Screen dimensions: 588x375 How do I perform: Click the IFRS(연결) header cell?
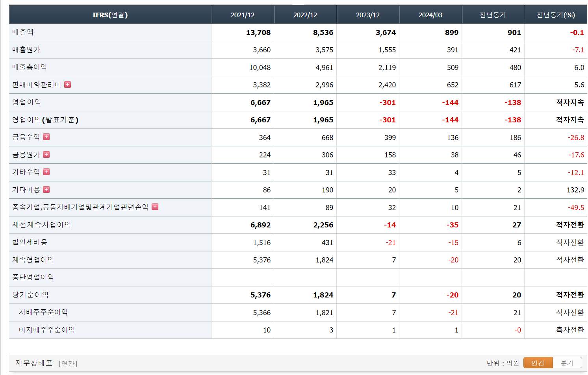point(110,15)
